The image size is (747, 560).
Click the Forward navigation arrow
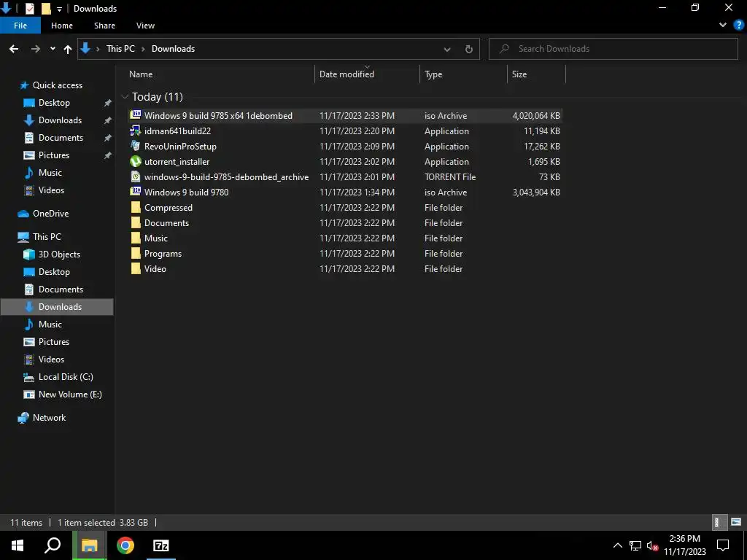(35, 49)
